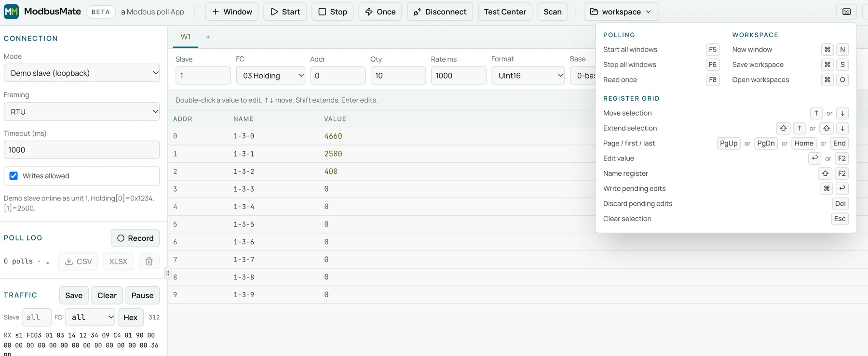The width and height of the screenshot is (868, 356).
Task: Click Write pending edits shortcut label
Action: click(634, 188)
